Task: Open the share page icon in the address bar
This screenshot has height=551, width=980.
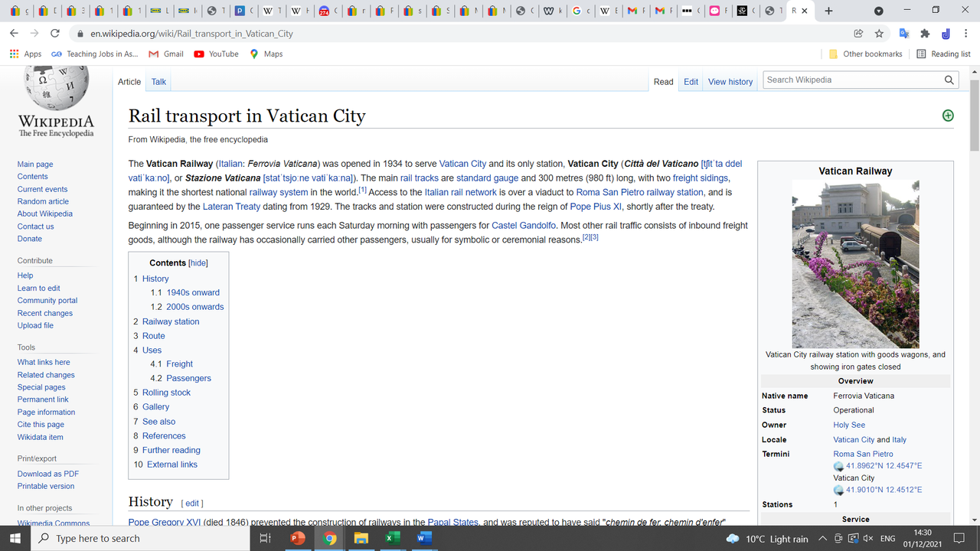Action: [859, 34]
